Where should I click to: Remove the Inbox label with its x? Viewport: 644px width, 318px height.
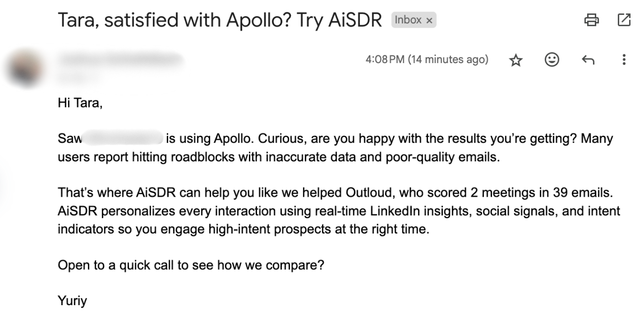429,21
